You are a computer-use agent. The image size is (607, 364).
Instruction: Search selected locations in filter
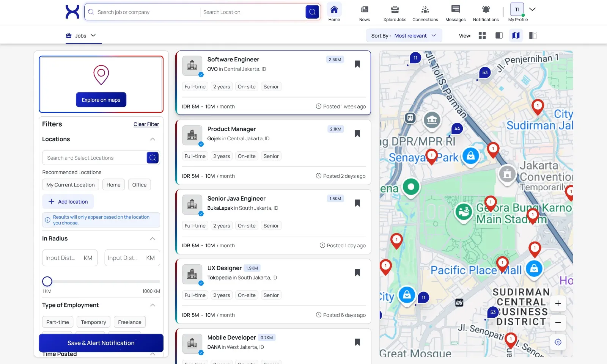click(x=153, y=157)
